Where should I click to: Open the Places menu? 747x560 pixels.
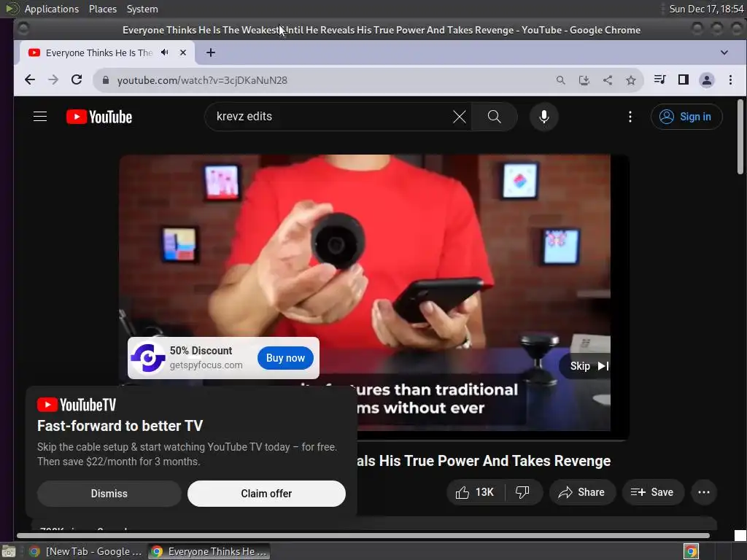102,9
